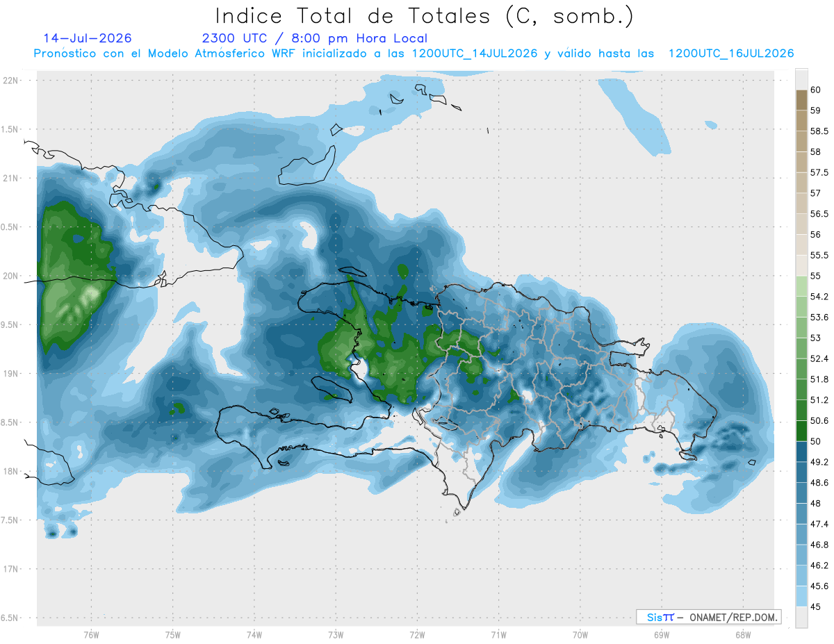This screenshot has width=834, height=644.
Task: Click the "55.5" color bar label
Action: pos(819,255)
